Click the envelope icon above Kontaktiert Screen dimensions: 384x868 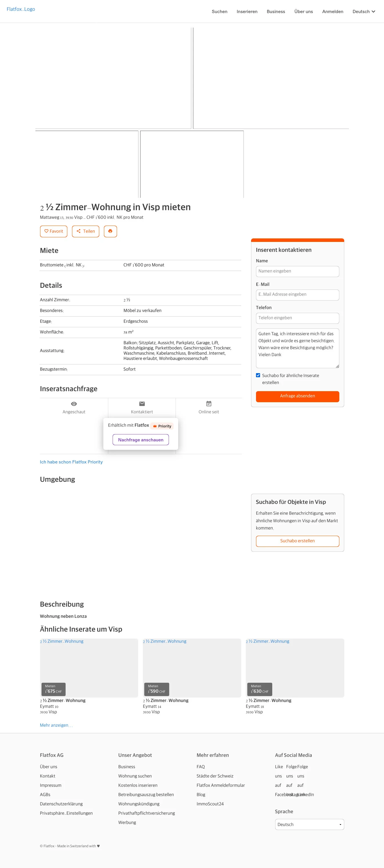point(142,404)
